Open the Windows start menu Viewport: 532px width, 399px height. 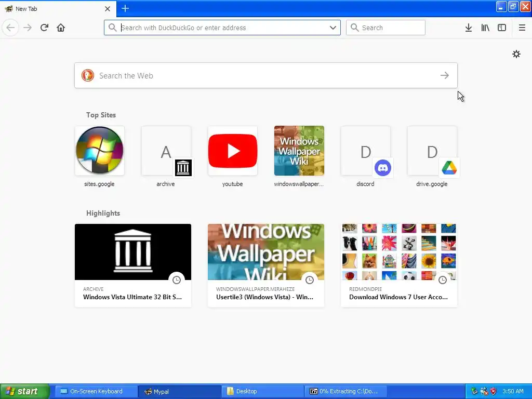[25, 391]
